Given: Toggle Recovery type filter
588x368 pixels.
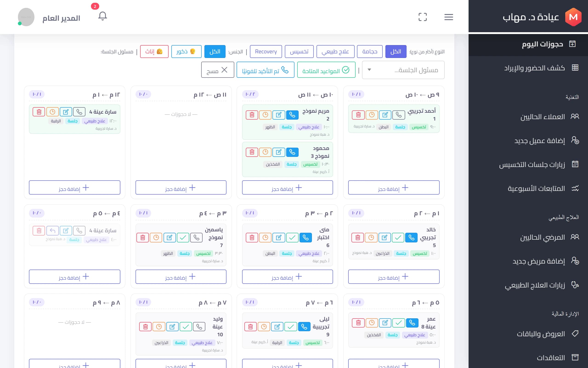Looking at the screenshot, I should (x=266, y=52).
